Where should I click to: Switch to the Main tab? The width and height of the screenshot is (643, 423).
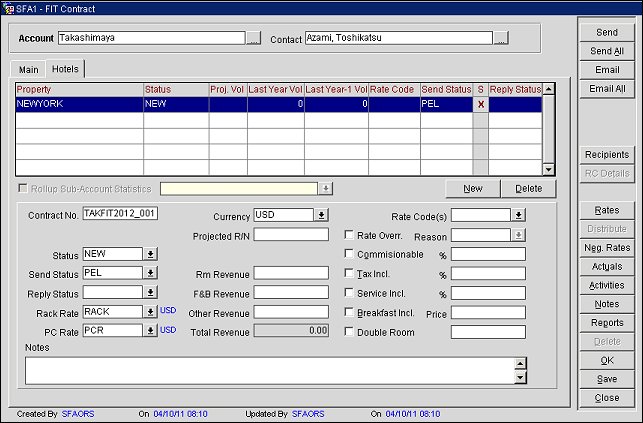29,70
